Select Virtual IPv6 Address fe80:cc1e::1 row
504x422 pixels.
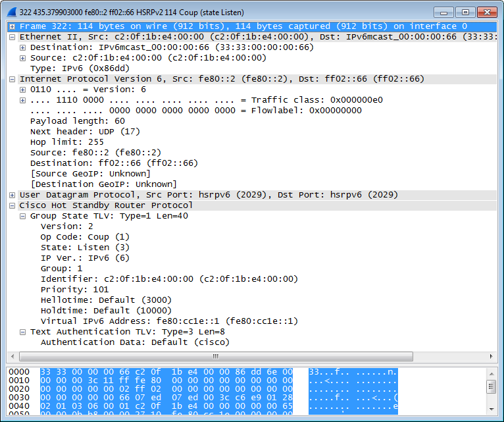[x=169, y=321]
